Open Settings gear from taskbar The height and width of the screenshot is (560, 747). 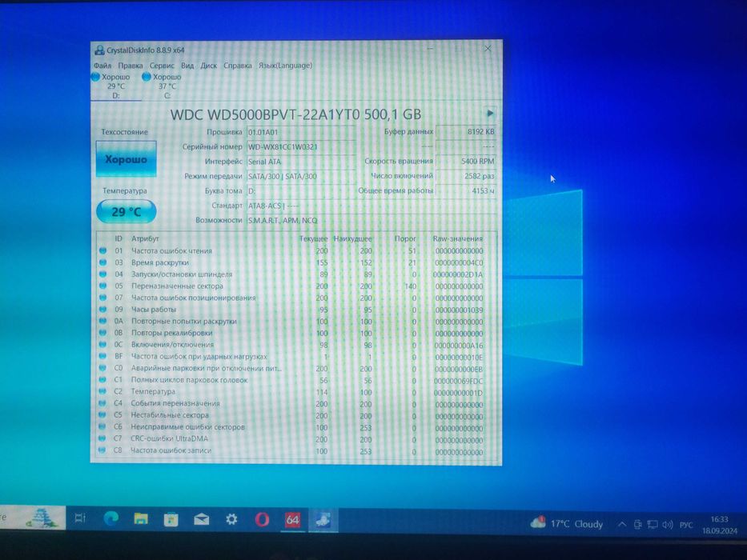pos(231,519)
